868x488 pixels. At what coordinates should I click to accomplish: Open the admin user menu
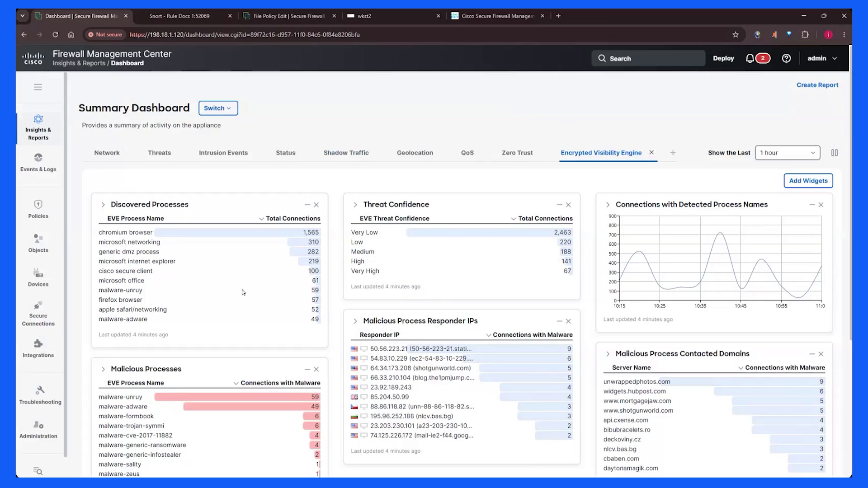pyautogui.click(x=822, y=58)
